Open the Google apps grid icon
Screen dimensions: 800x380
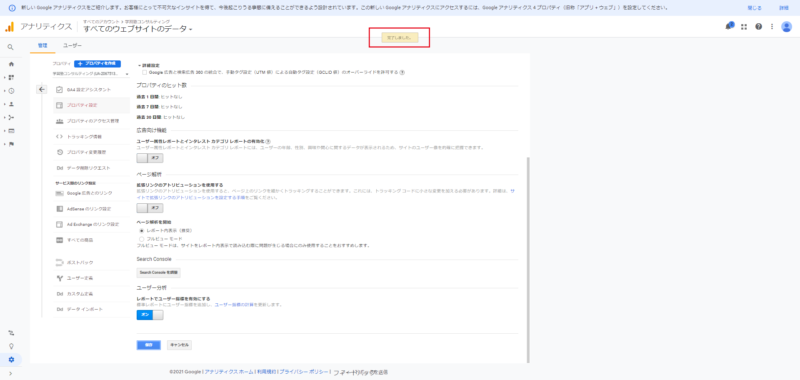pyautogui.click(x=744, y=27)
